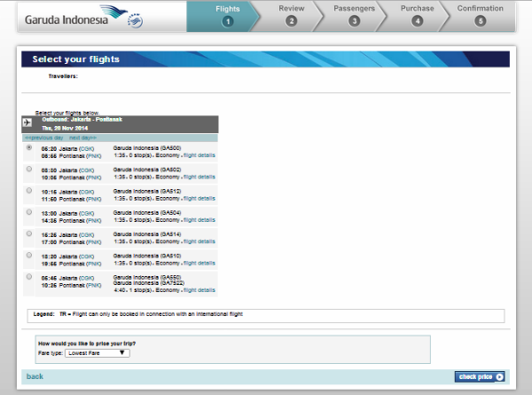Click the check price button
Viewport: 532px width, 395px height.
tap(480, 377)
